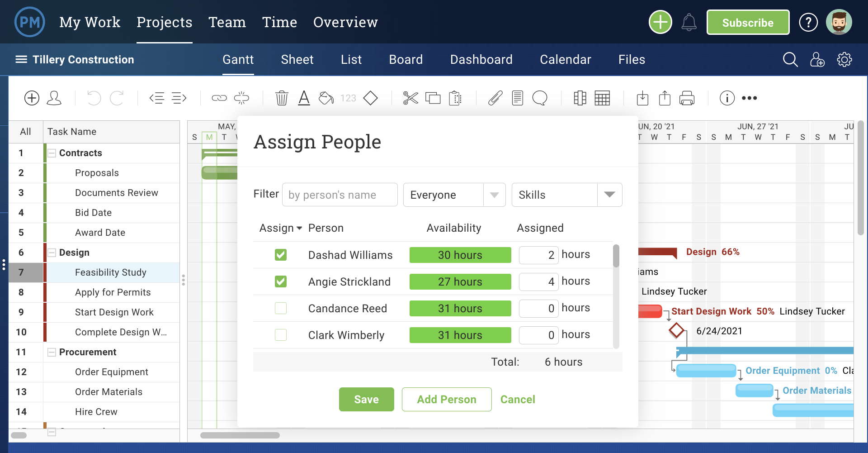Screen dimensions: 868x453
Task: Uncheck Dashad Williams assignment checkbox
Action: (281, 255)
